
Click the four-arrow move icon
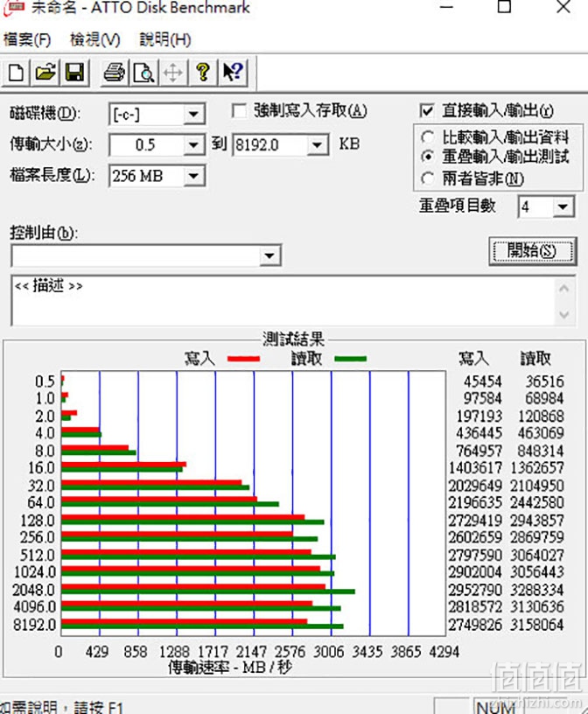[x=172, y=73]
